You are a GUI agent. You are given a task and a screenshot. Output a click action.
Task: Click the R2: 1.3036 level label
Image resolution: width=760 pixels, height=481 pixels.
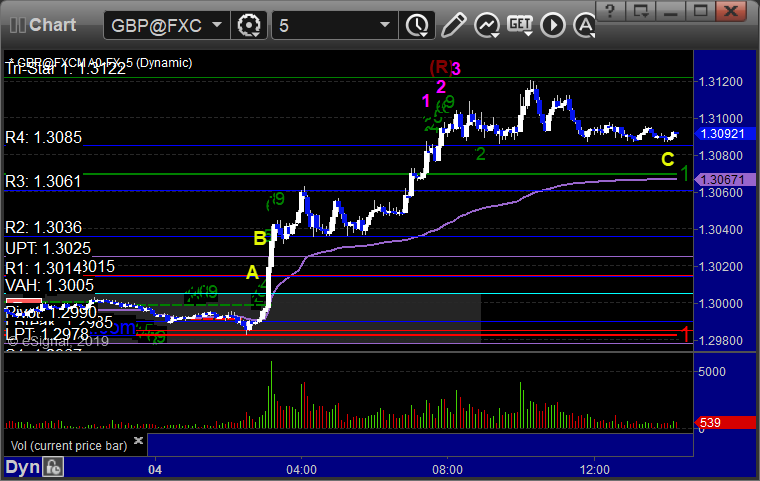(x=44, y=227)
